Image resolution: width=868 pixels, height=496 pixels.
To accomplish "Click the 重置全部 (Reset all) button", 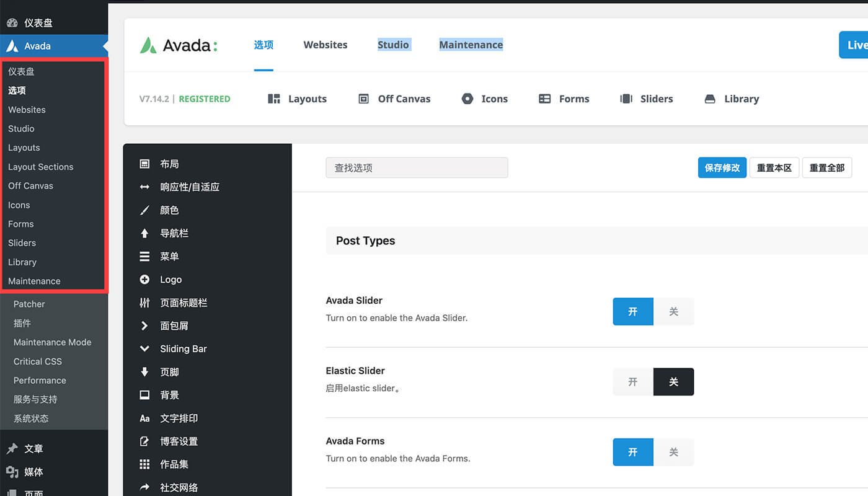I will coord(826,167).
